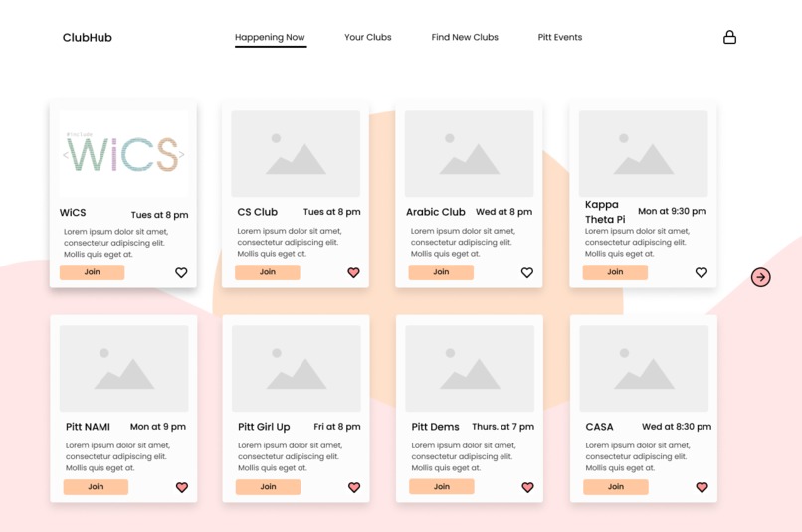The width and height of the screenshot is (802, 532).
Task: Select the CASA title
Action: 599,427
